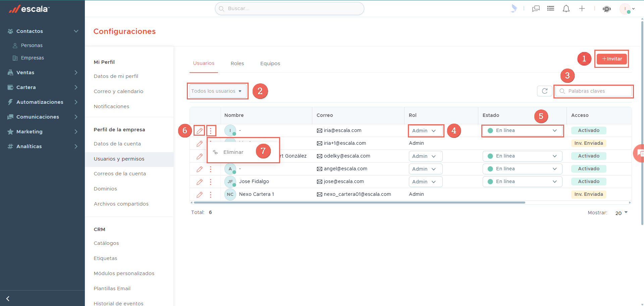Open Personas in sidebar
The height and width of the screenshot is (306, 644).
[32, 45]
